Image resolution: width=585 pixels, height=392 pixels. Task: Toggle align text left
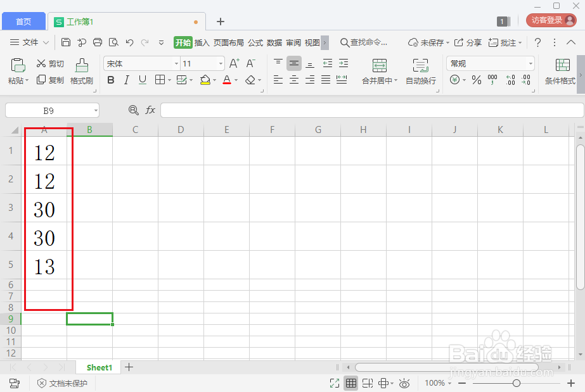(278, 80)
